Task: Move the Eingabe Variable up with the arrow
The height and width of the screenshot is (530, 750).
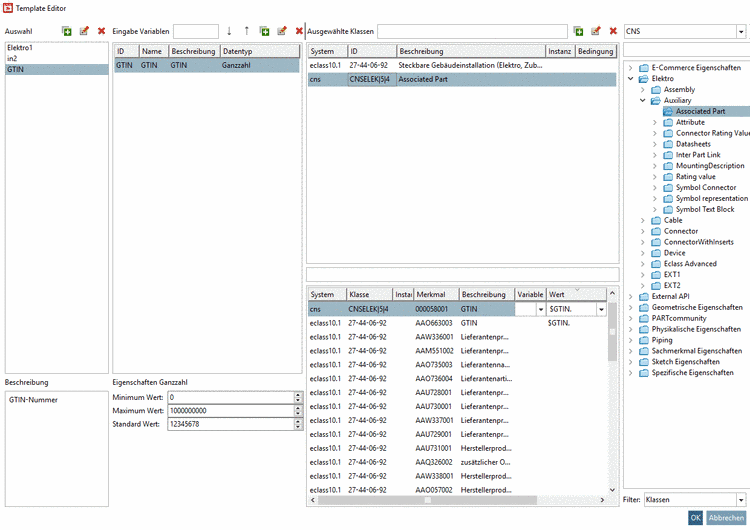Action: click(246, 32)
